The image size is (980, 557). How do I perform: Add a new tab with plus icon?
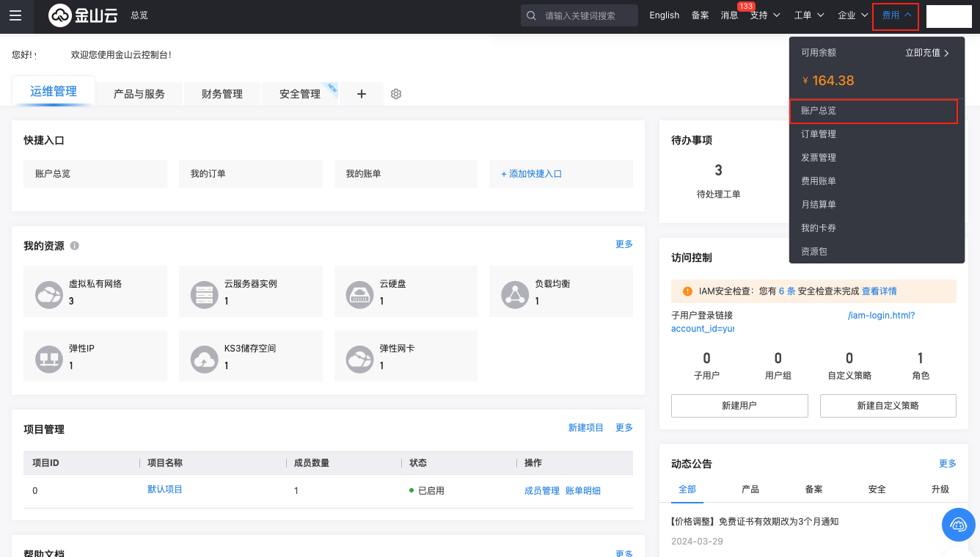[361, 94]
